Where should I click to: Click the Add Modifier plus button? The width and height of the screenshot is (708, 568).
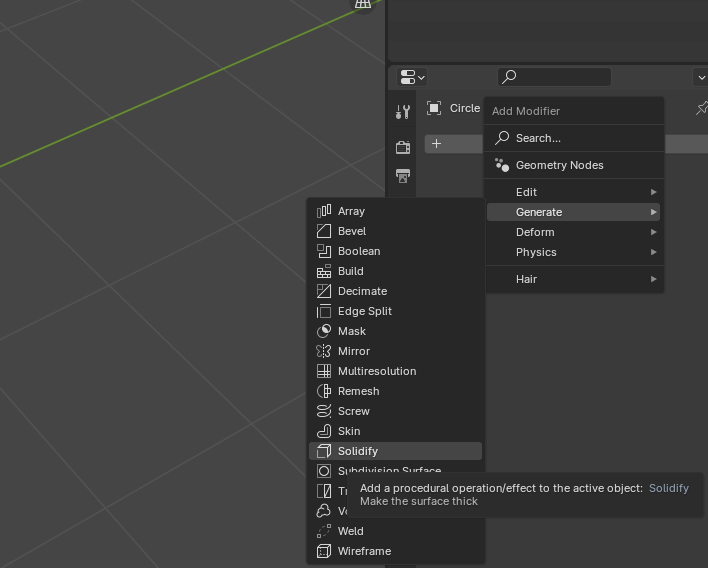pyautogui.click(x=436, y=144)
